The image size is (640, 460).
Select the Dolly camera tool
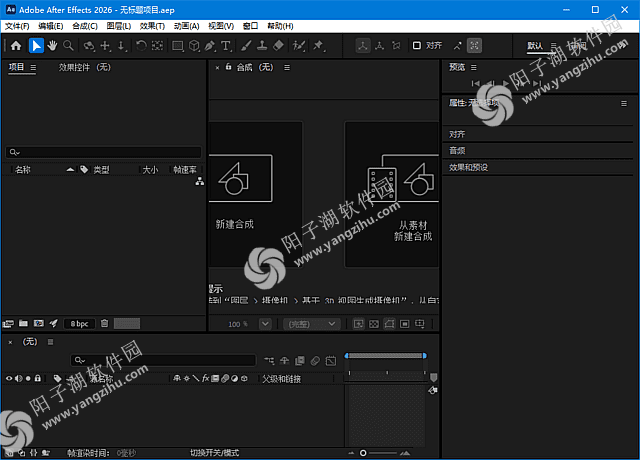(x=122, y=46)
